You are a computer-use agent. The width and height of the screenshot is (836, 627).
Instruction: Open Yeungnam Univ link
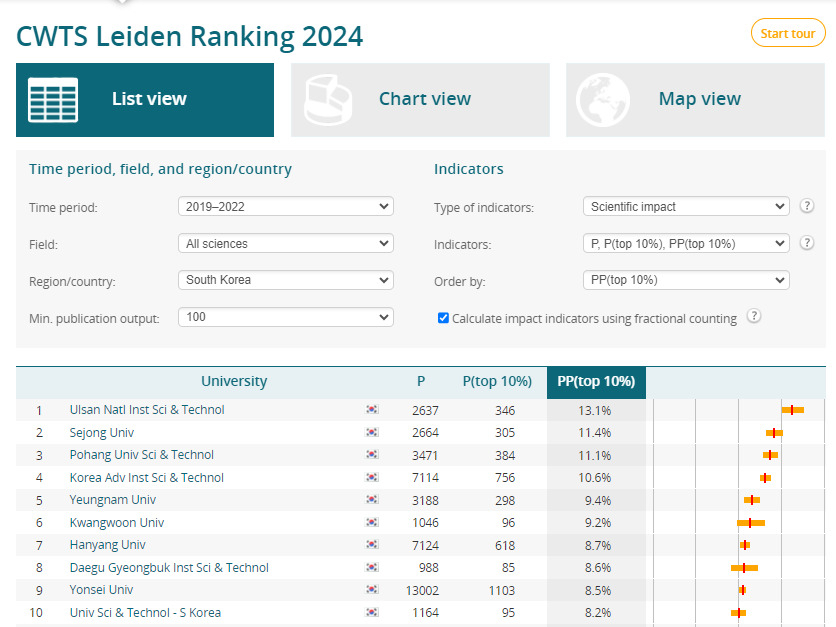tap(112, 500)
